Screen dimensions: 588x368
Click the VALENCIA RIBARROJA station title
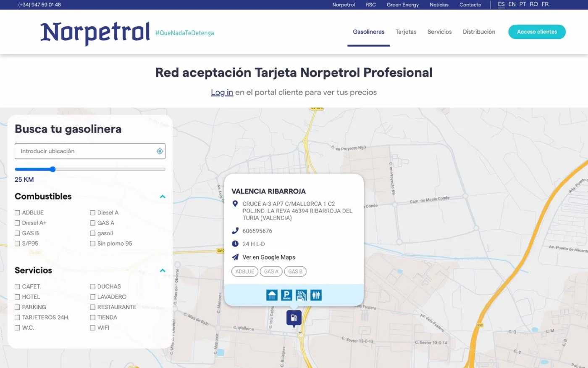pyautogui.click(x=268, y=191)
